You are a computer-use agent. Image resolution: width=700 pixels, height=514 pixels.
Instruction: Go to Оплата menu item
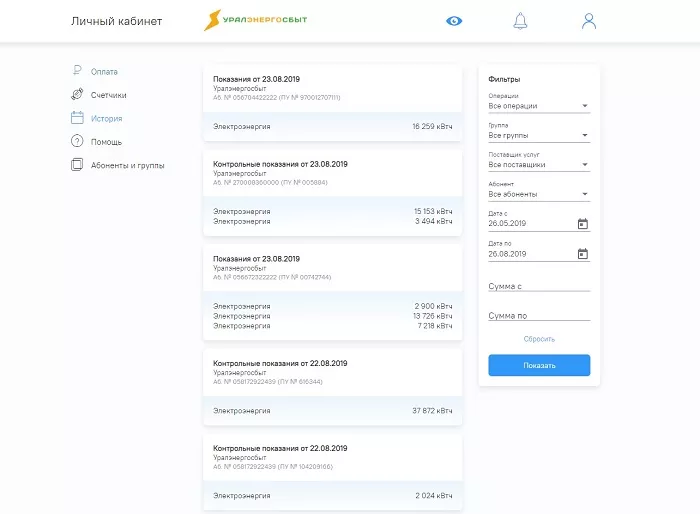coord(104,72)
